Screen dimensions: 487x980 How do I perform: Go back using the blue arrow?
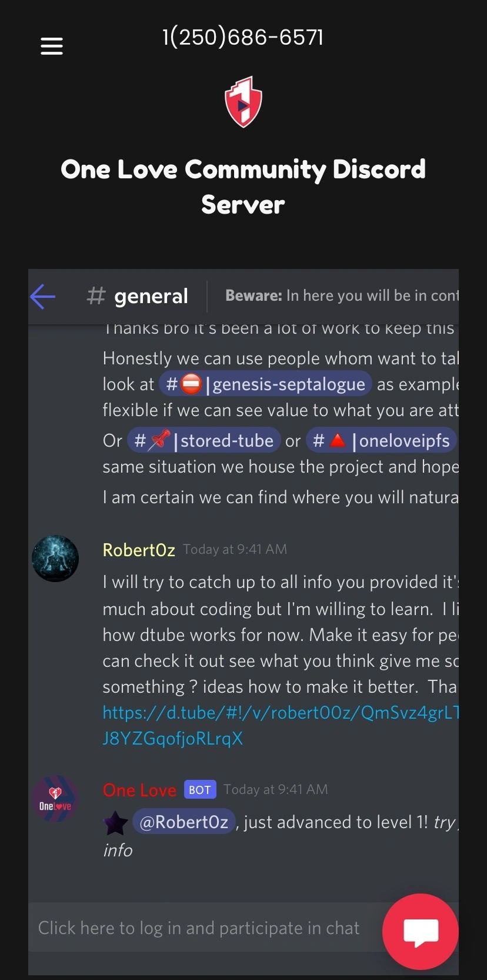pyautogui.click(x=43, y=296)
